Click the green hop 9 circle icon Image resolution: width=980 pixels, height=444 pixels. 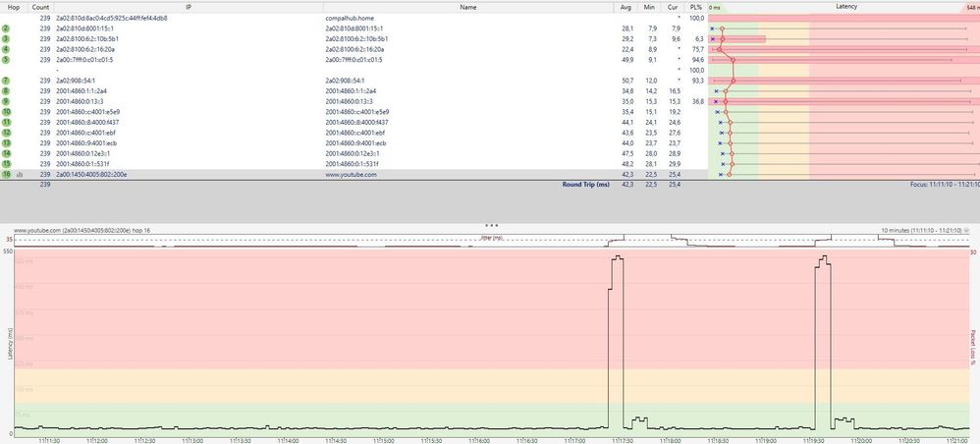(6, 101)
